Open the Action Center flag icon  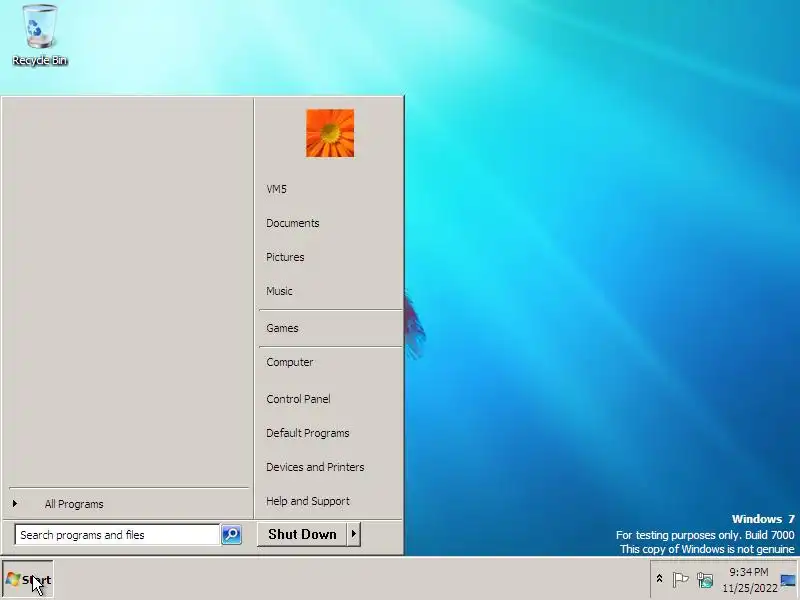pyautogui.click(x=680, y=580)
